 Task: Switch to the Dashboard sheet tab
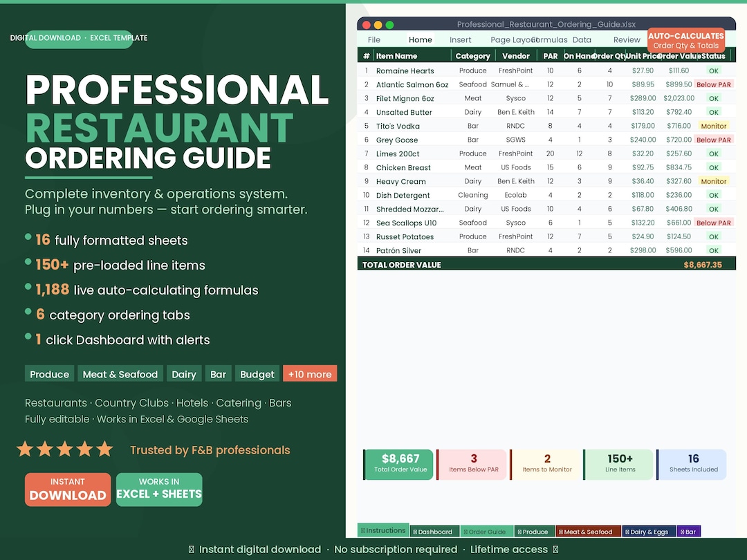pyautogui.click(x=434, y=532)
